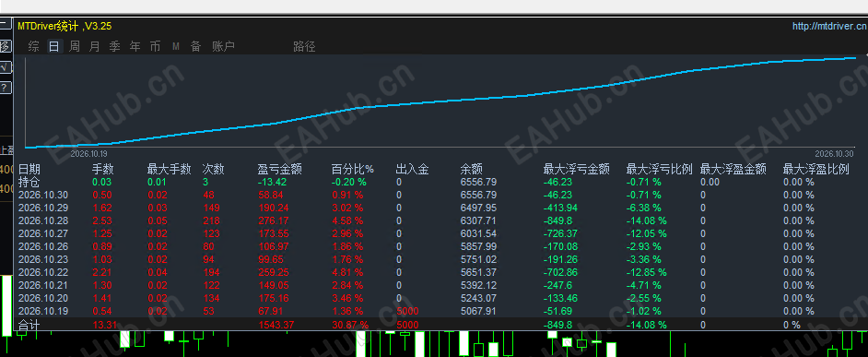
Task: Click the 30.87 % total percentage
Action: coord(350,325)
